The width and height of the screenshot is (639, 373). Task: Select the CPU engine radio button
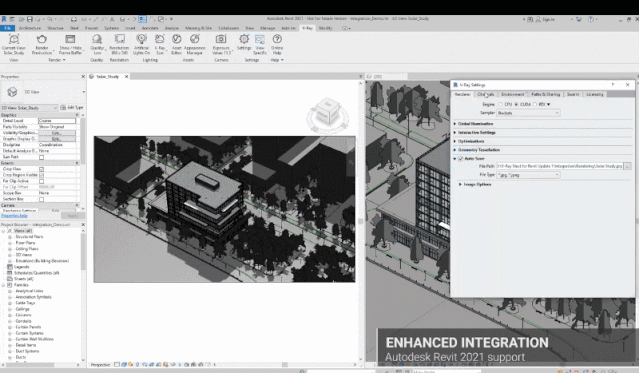pyautogui.click(x=500, y=104)
